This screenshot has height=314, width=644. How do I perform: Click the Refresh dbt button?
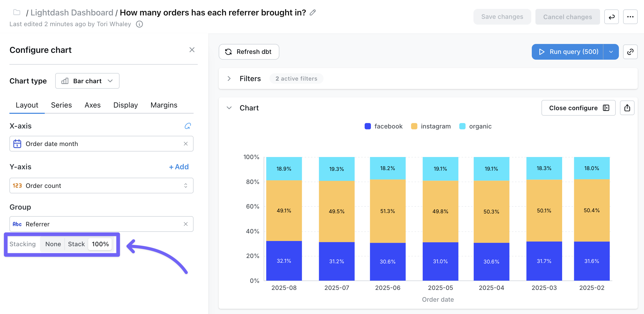coord(249,52)
